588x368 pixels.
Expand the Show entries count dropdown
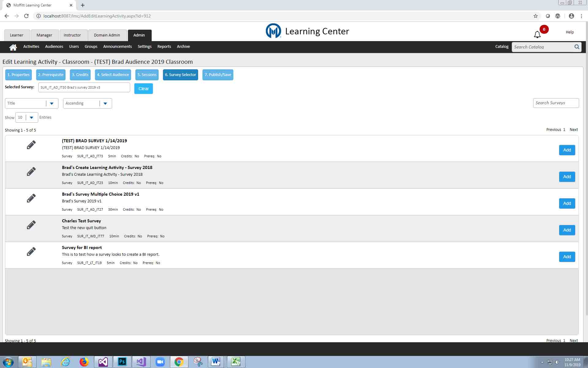(x=31, y=117)
